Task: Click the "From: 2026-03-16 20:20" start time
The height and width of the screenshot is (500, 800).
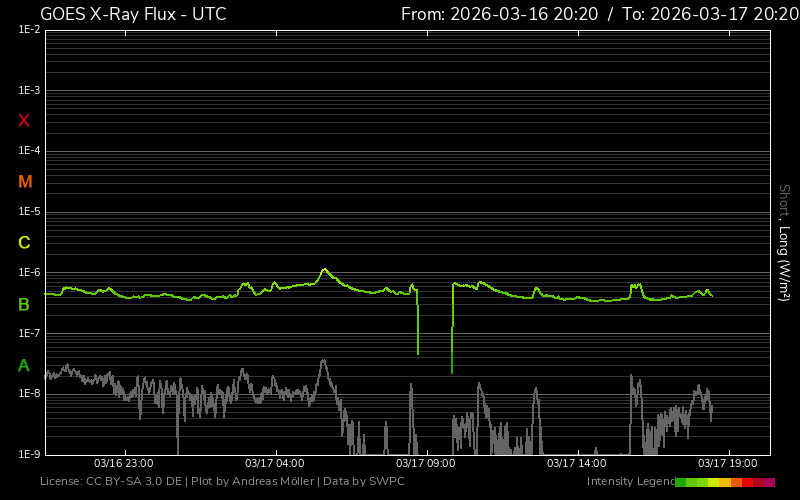Action: 499,14
